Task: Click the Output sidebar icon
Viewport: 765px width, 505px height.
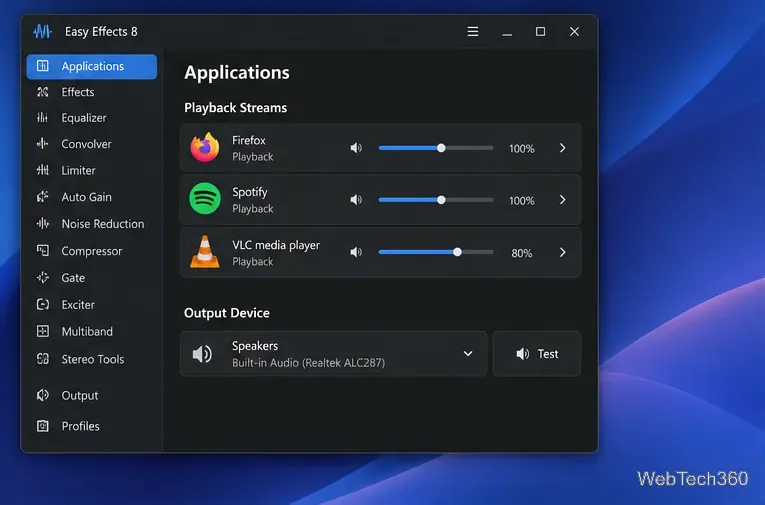Action: point(43,395)
